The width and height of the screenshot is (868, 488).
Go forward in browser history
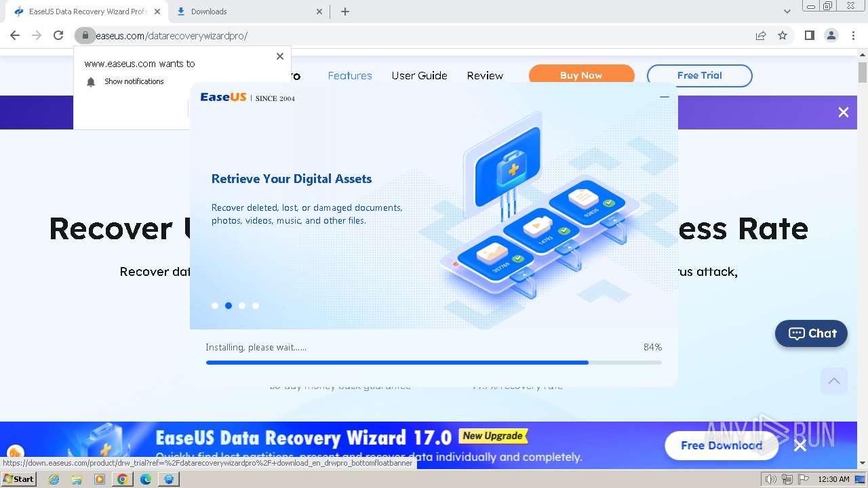click(x=37, y=35)
